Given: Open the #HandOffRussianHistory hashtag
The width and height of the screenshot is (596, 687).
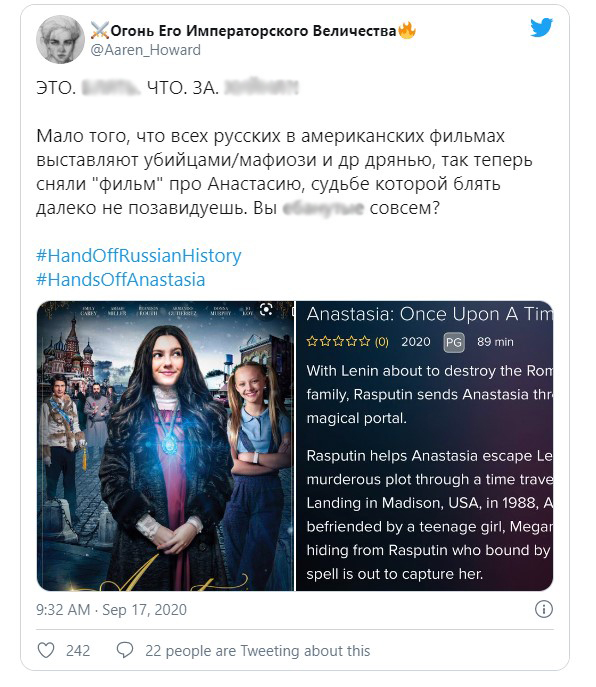Looking at the screenshot, I should (138, 255).
